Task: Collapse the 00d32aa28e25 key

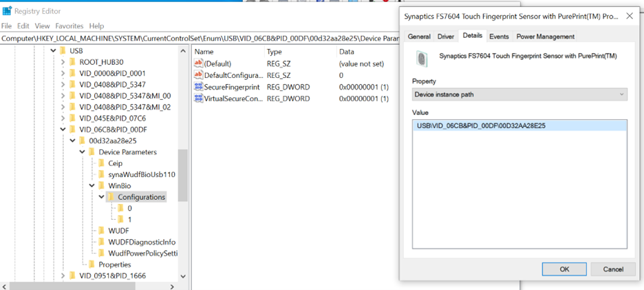Action: pos(72,141)
